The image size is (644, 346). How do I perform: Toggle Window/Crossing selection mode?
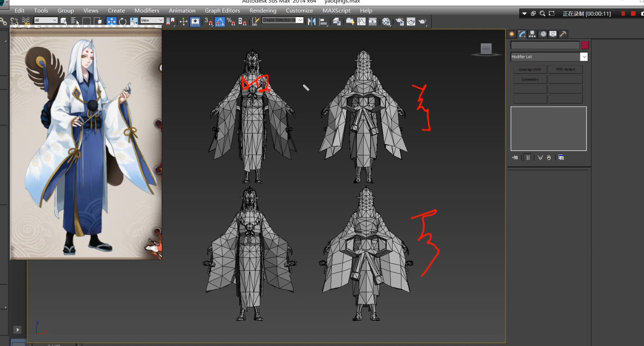click(97, 21)
